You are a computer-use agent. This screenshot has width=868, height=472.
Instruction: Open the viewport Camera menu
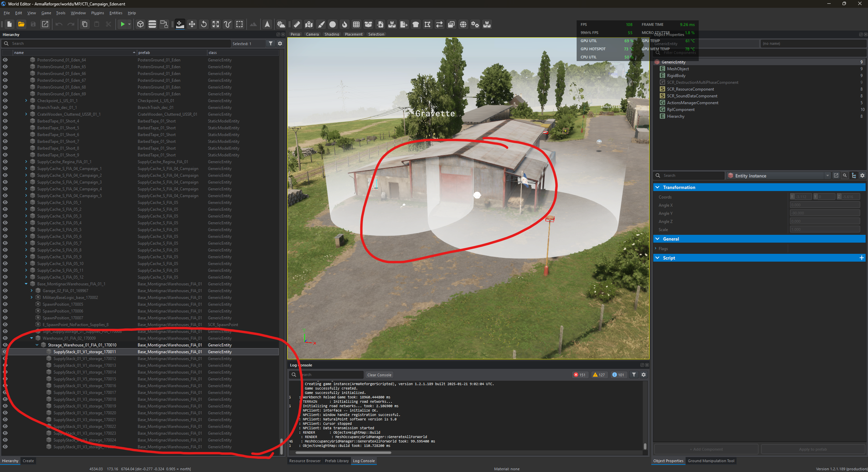[312, 34]
